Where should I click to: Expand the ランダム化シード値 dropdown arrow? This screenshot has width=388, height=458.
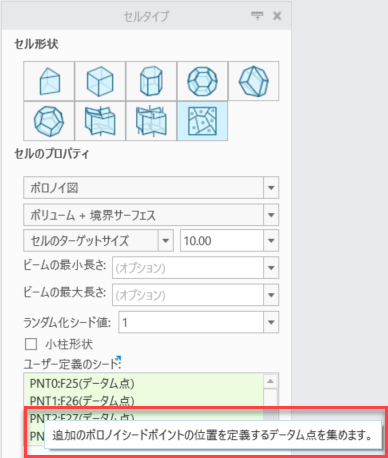point(271,322)
